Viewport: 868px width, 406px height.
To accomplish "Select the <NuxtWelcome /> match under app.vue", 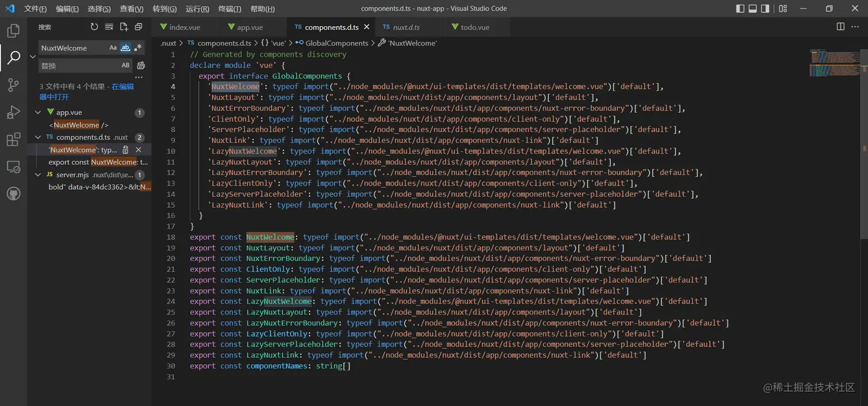I will coord(79,125).
